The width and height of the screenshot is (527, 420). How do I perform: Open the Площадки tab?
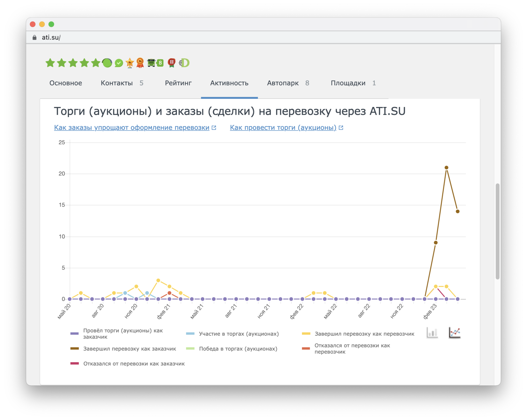point(353,83)
